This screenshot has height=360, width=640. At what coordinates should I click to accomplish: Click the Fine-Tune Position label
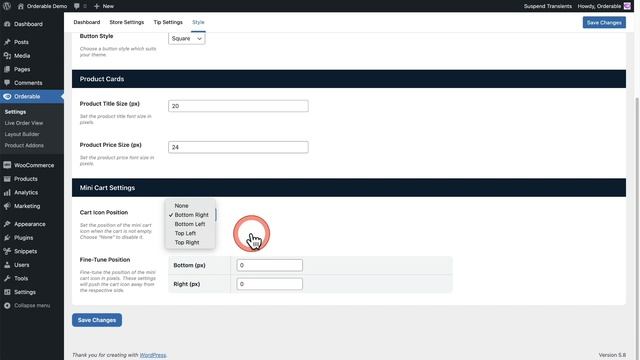[105, 260]
